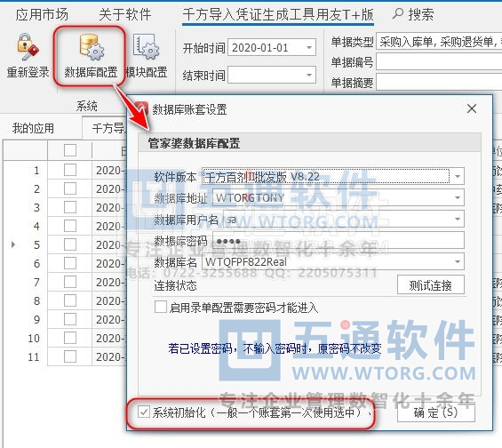502x448 pixels.
Task: Open the 单据类型 selection box
Action: [439, 41]
